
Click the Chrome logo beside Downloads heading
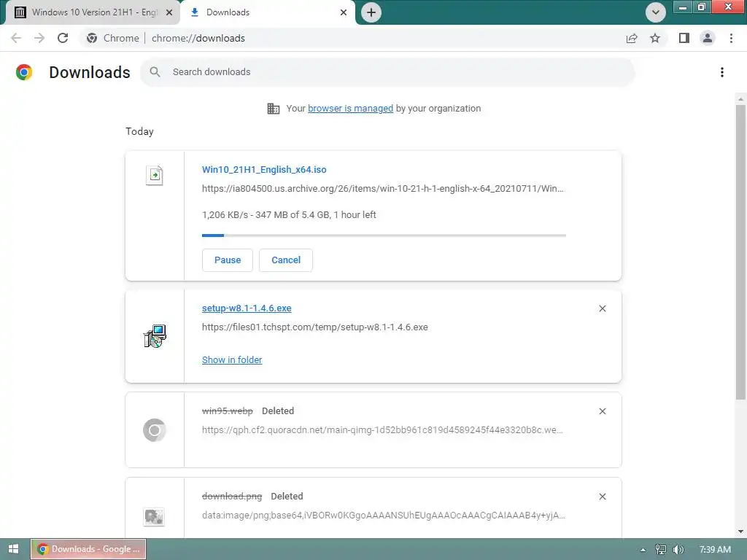(24, 72)
